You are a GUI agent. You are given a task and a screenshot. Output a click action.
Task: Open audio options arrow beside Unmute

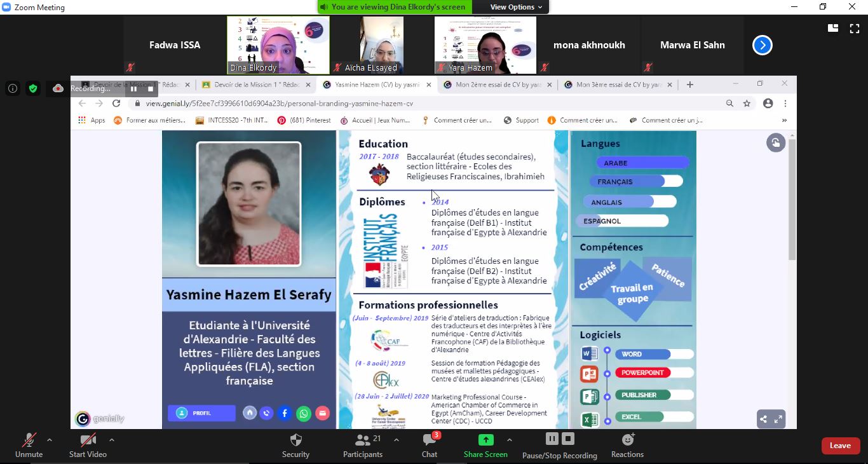point(50,440)
